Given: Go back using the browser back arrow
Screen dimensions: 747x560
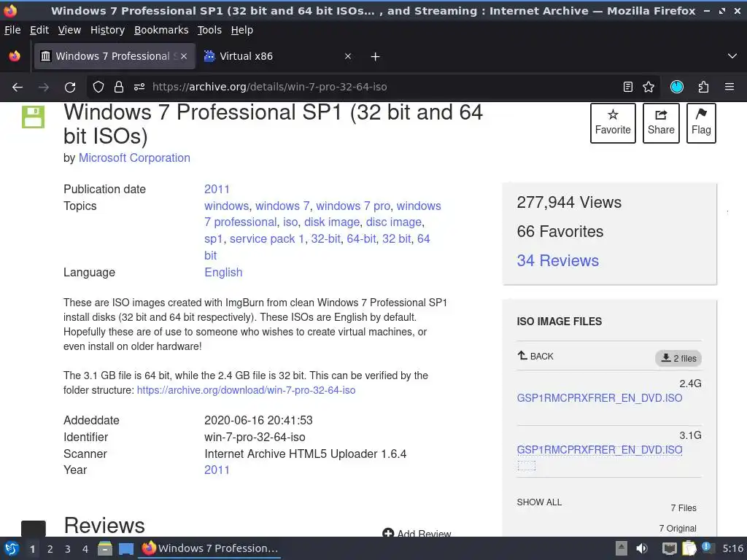Looking at the screenshot, I should 18,87.
